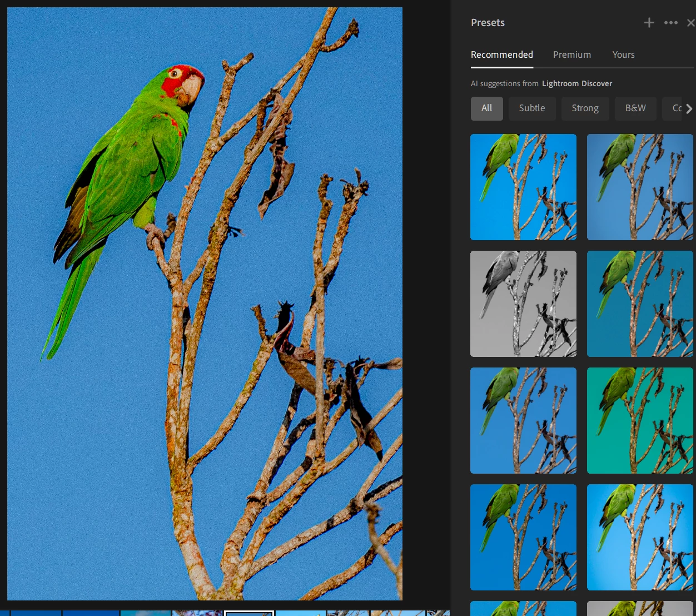Click the main parrot photo
The image size is (696, 616).
(205, 304)
